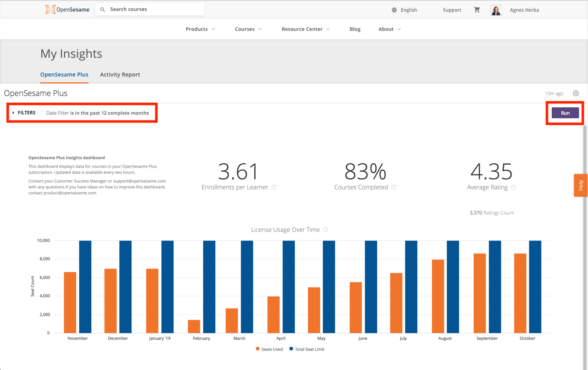588x370 pixels.
Task: Click the February orange Seats Used bar
Action: pyautogui.click(x=194, y=327)
